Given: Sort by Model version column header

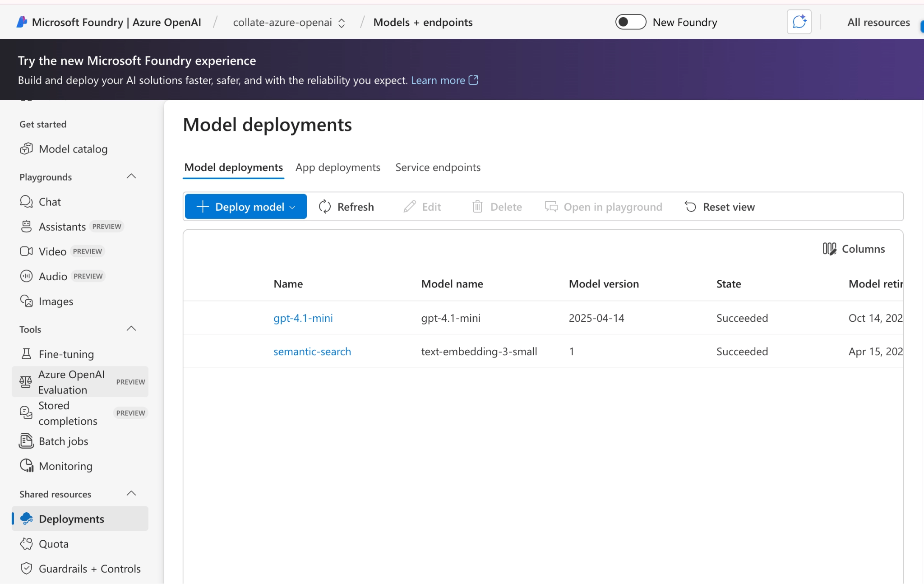Looking at the screenshot, I should pyautogui.click(x=604, y=284).
